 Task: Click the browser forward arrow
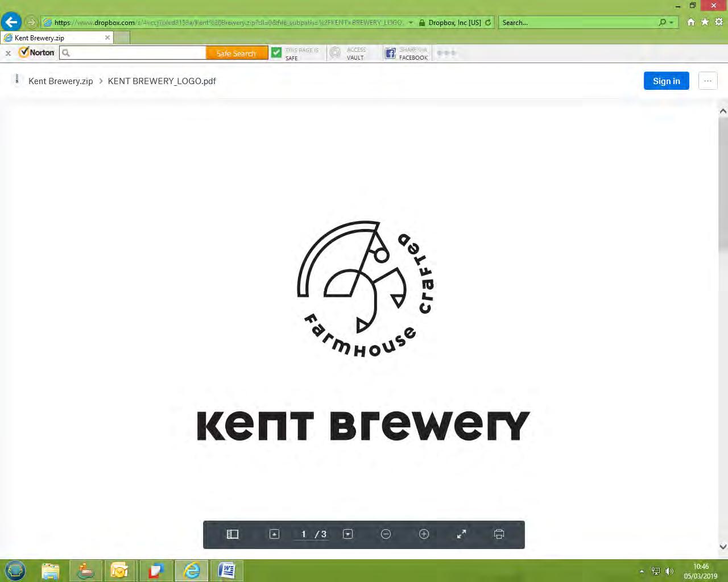31,23
